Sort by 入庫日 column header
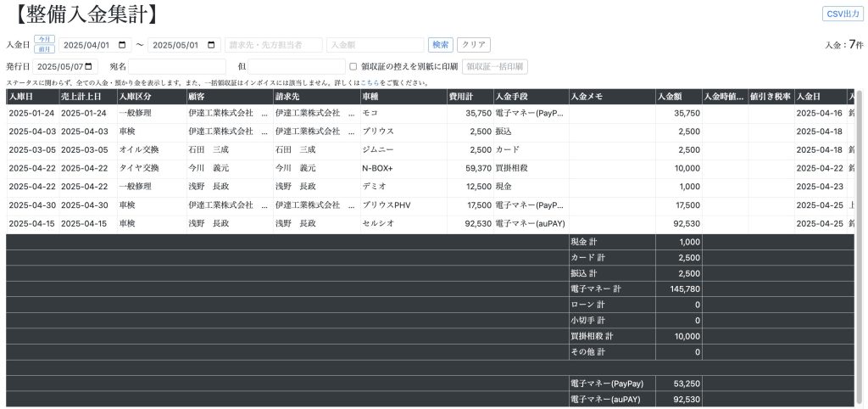 [x=33, y=97]
